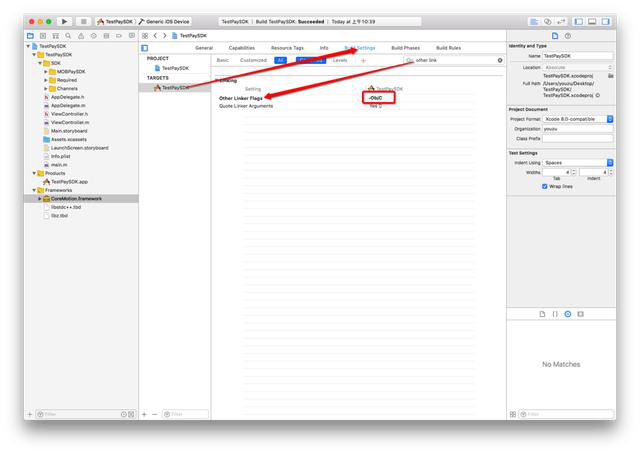Show the Quick Help inspector
This screenshot has height=454, width=640.
tap(567, 36)
